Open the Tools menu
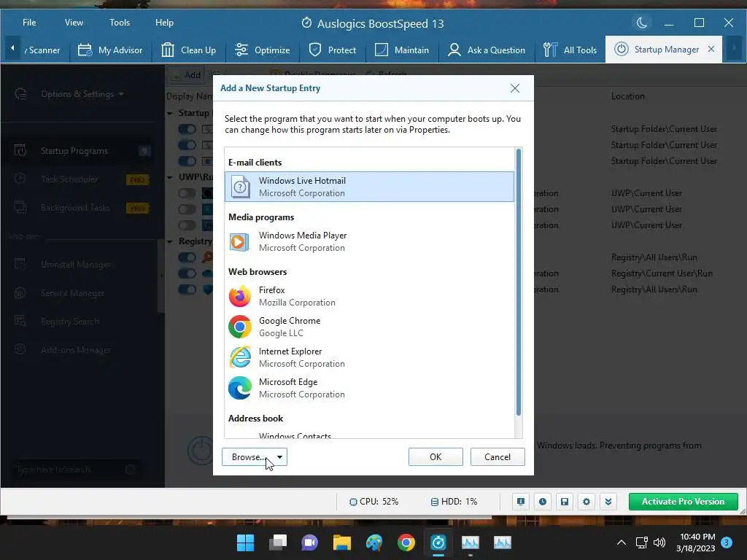 click(120, 23)
